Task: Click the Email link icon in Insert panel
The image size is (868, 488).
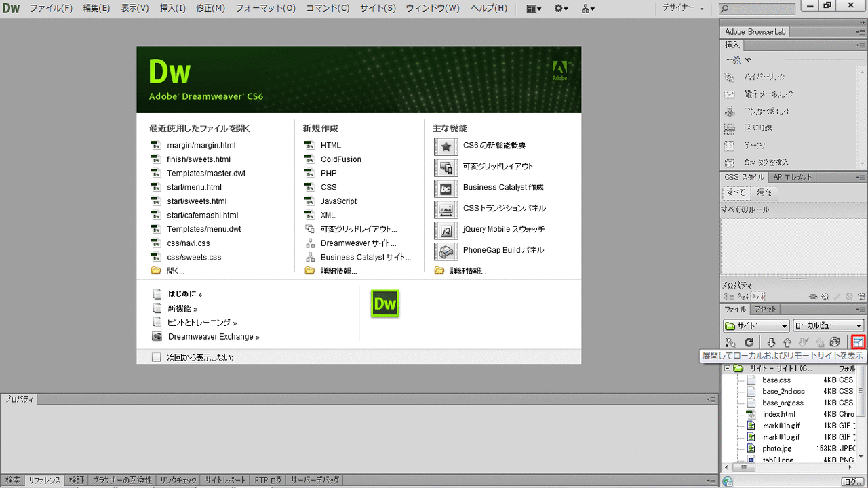Action: pyautogui.click(x=730, y=94)
